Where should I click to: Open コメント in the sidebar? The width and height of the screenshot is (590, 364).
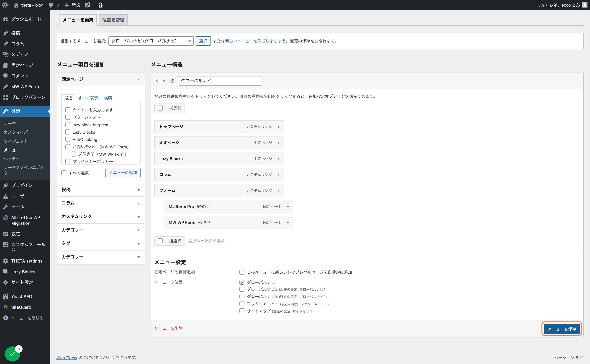pyautogui.click(x=25, y=76)
